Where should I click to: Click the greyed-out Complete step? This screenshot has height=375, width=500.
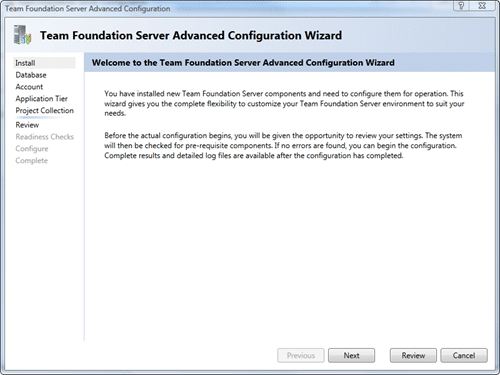point(32,160)
